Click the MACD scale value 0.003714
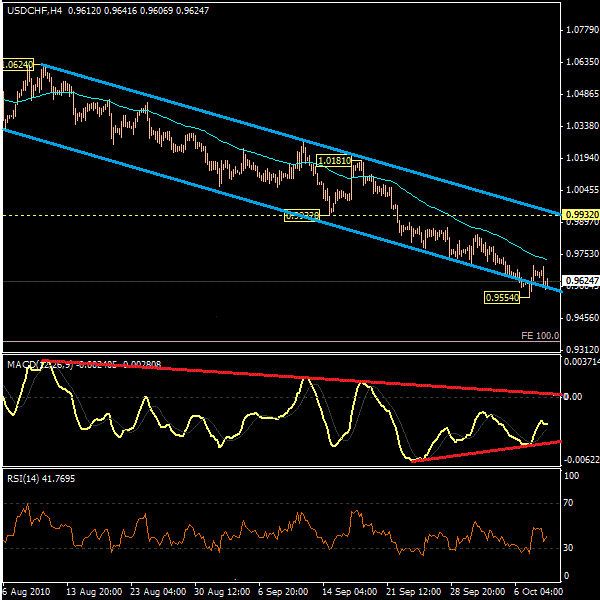This screenshot has height=600, width=600. (x=582, y=362)
